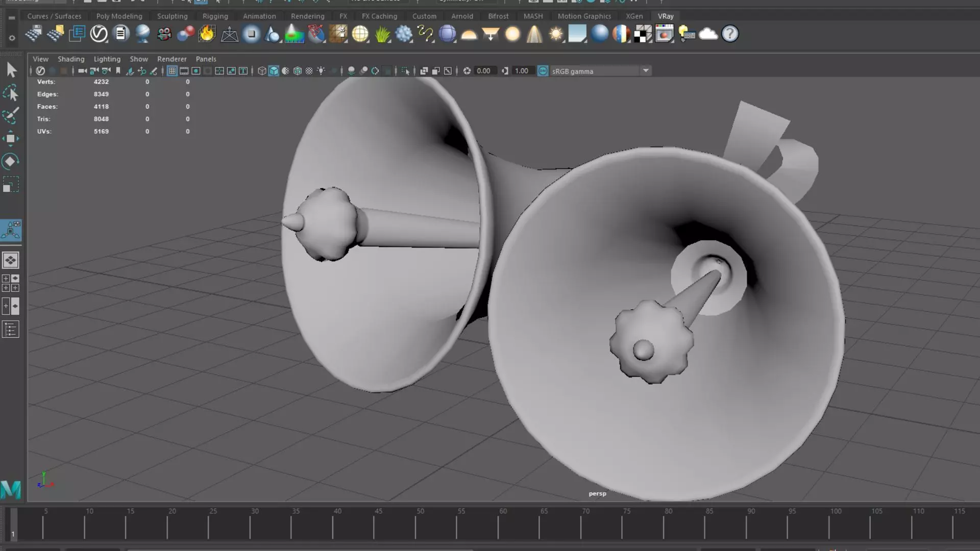Open the Shading panel menu
The width and height of the screenshot is (980, 551).
(x=71, y=59)
